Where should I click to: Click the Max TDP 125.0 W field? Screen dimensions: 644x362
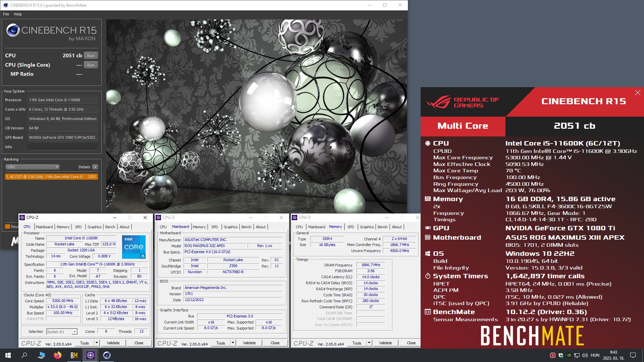(x=109, y=244)
